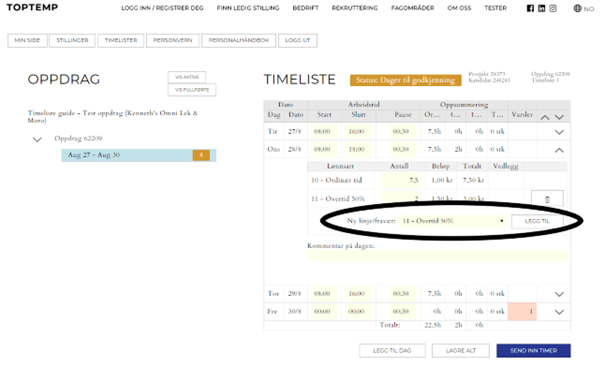Screen dimensions: 605x381
Task: Click the Tor 29/8 Slutt time field
Action: 358,294
